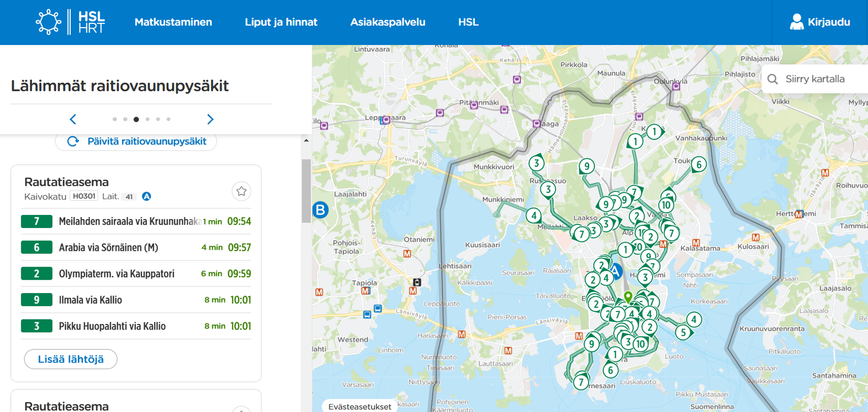The height and width of the screenshot is (412, 868).
Task: Click the green location pin on map
Action: (x=628, y=296)
